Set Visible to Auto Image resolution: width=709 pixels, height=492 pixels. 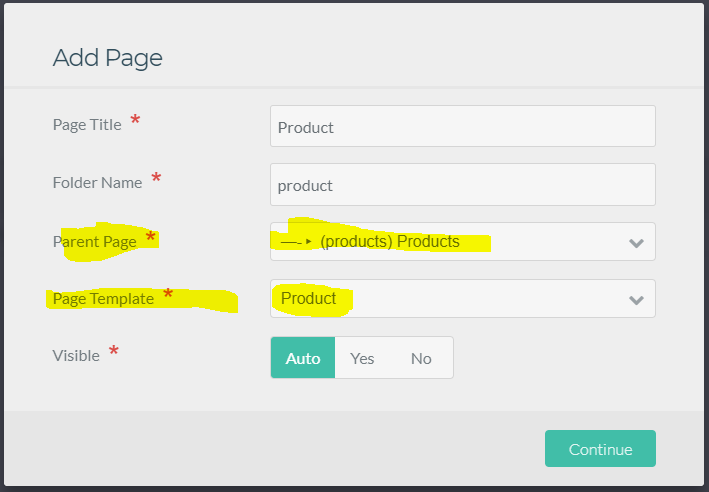click(x=303, y=358)
